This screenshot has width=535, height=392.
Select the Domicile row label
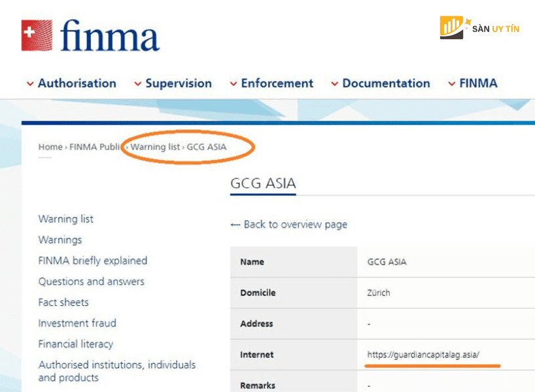pos(258,293)
